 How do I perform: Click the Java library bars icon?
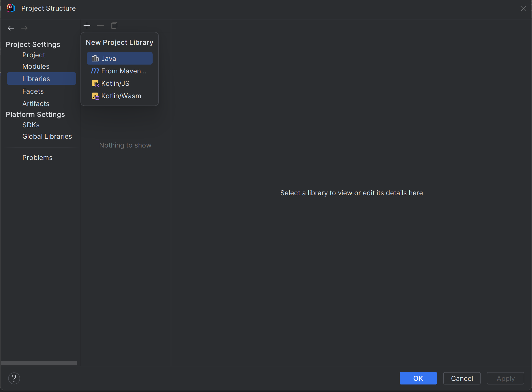pos(95,59)
